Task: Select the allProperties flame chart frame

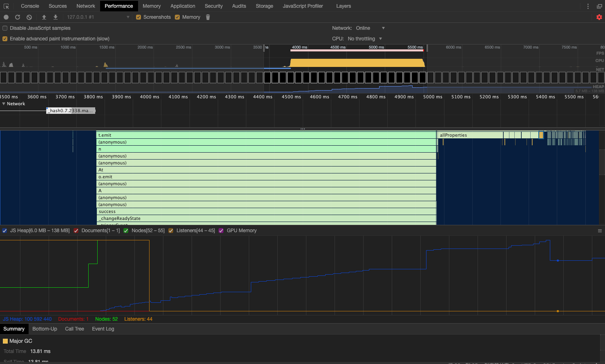Action: click(470, 135)
